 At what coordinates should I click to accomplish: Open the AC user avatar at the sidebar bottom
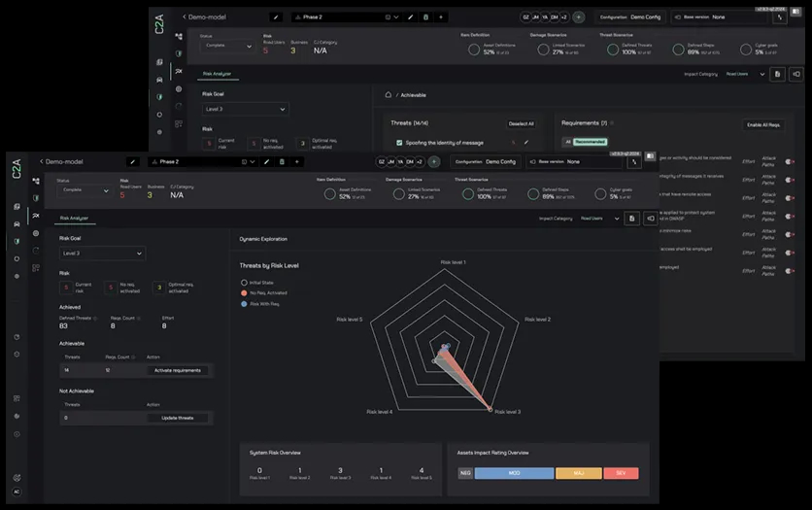[x=17, y=492]
